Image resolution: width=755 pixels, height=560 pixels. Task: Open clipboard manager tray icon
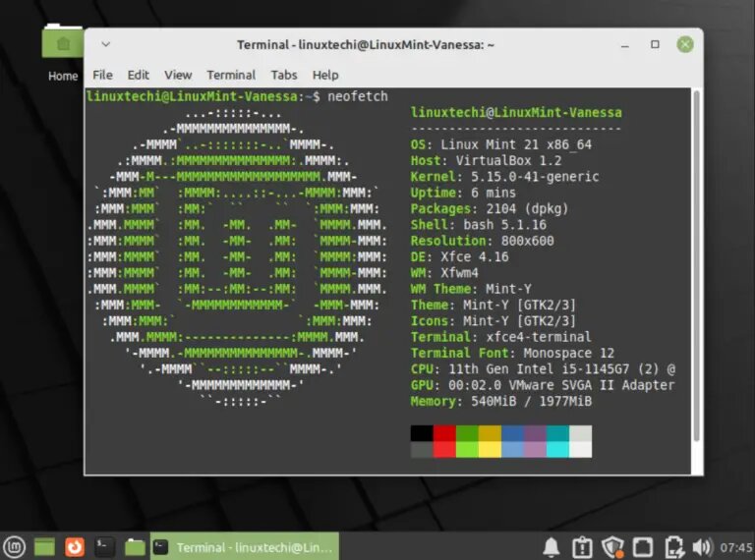coord(582,547)
